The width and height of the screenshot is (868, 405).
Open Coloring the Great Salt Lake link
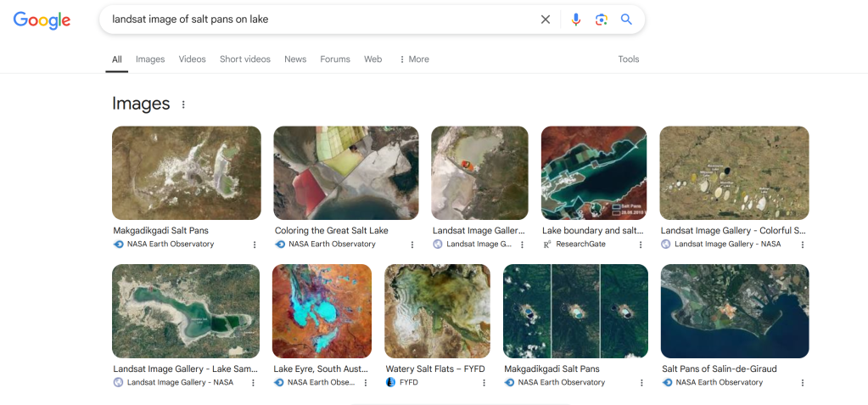(x=332, y=230)
